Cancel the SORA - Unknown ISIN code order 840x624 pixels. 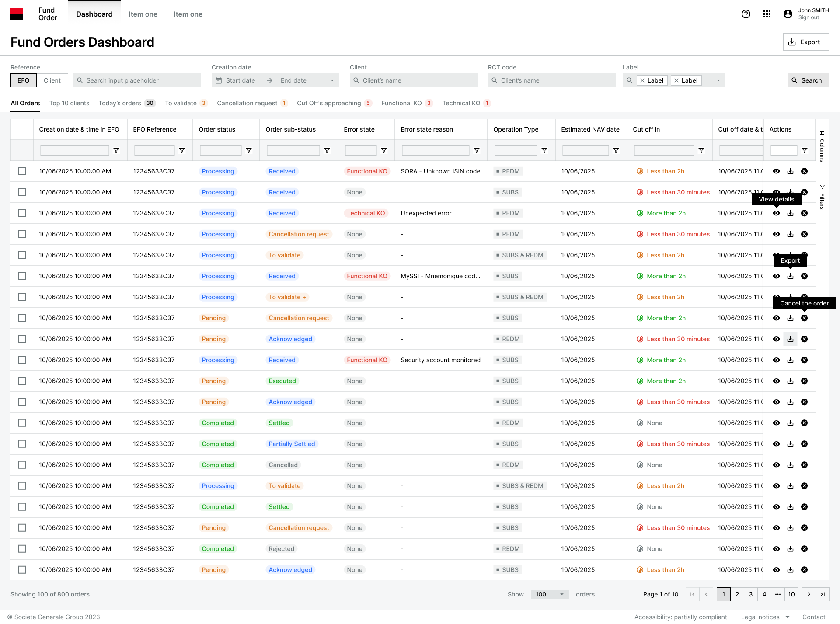[x=805, y=171]
